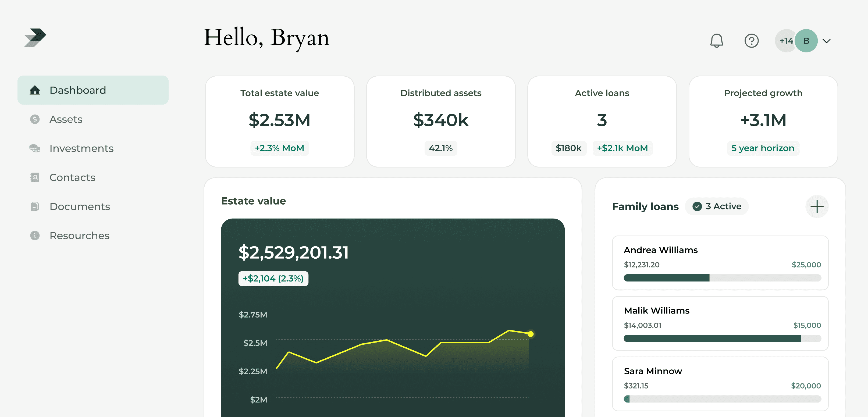Click the yellow endpoint on estate chart
The image size is (868, 417).
530,334
